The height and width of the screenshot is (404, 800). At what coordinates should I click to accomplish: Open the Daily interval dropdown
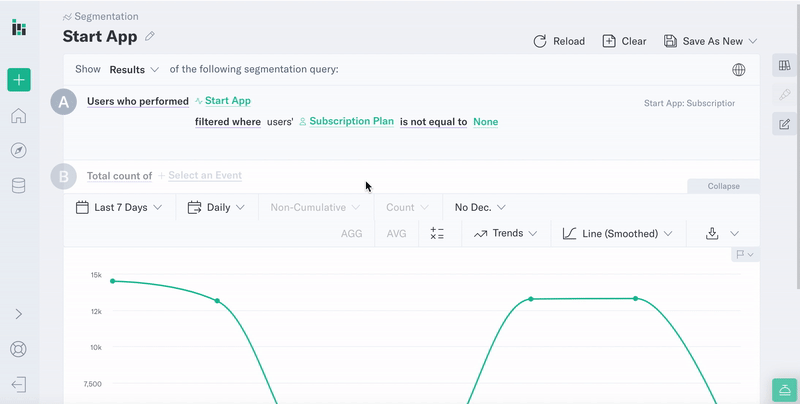coord(216,208)
